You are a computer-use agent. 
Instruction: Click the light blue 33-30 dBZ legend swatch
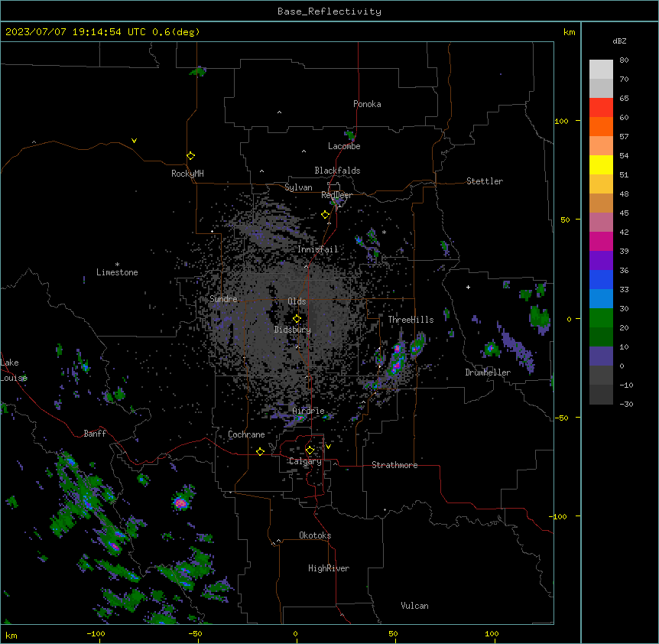(x=601, y=298)
